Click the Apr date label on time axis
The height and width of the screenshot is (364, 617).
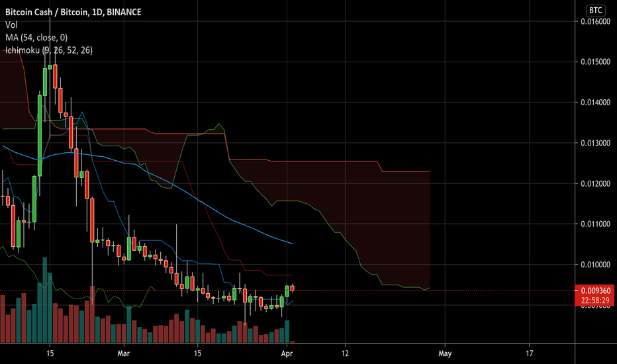click(287, 353)
